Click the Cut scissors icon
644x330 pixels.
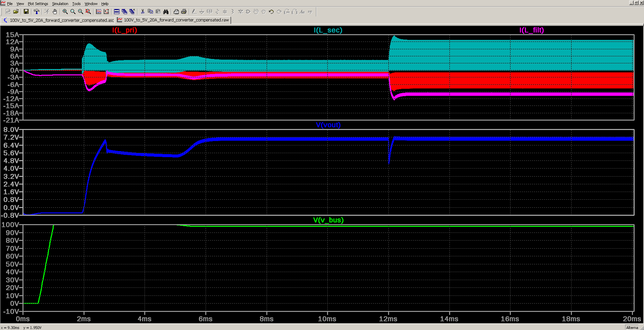pos(143,12)
